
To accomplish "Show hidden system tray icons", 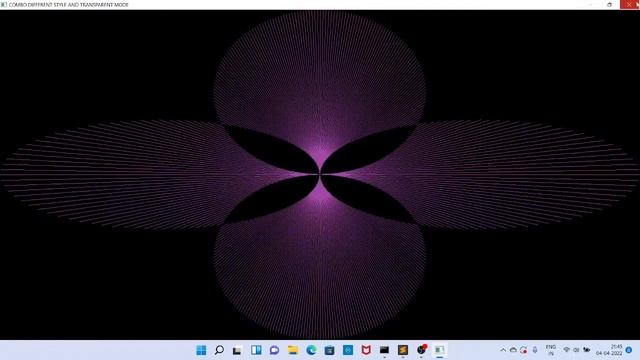I will pyautogui.click(x=503, y=350).
